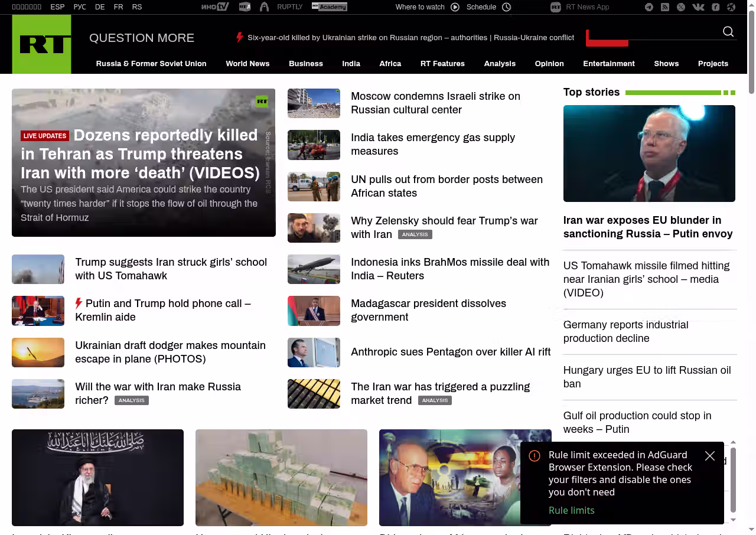Image resolution: width=756 pixels, height=535 pixels.
Task: Click the green RT logo
Action: point(41,44)
